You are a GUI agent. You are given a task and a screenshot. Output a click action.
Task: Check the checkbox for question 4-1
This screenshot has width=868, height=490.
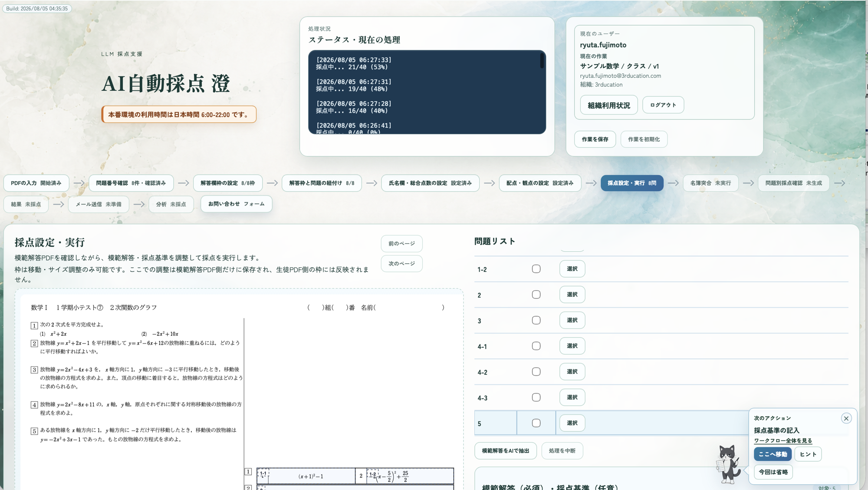(536, 346)
